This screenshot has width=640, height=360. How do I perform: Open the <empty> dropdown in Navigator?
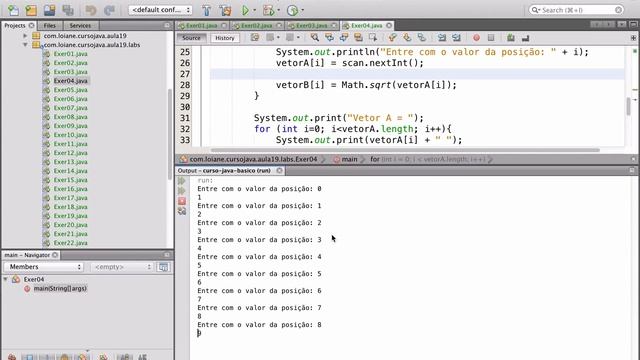point(122,267)
